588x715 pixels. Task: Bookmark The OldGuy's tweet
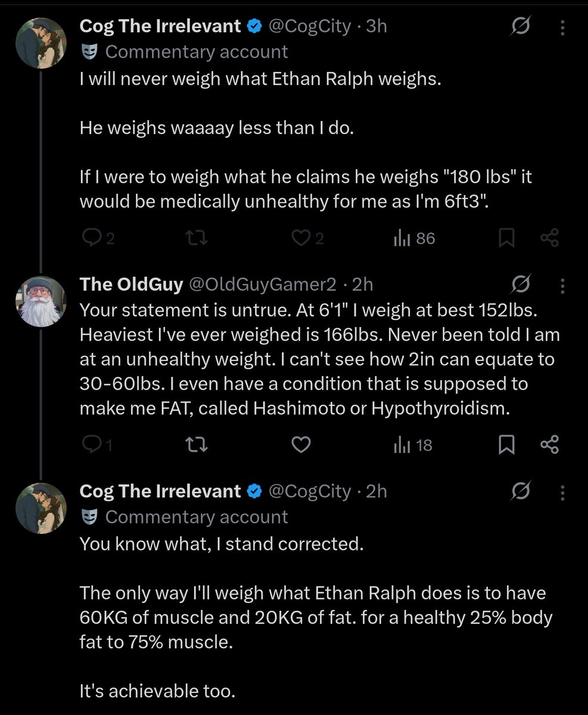click(506, 444)
